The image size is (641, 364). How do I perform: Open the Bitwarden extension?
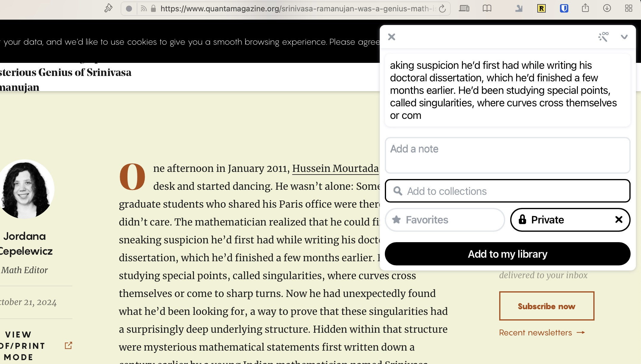pos(564,8)
